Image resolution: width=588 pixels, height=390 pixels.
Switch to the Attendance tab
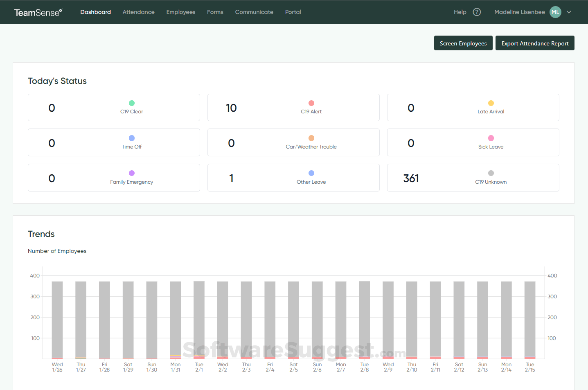(138, 12)
